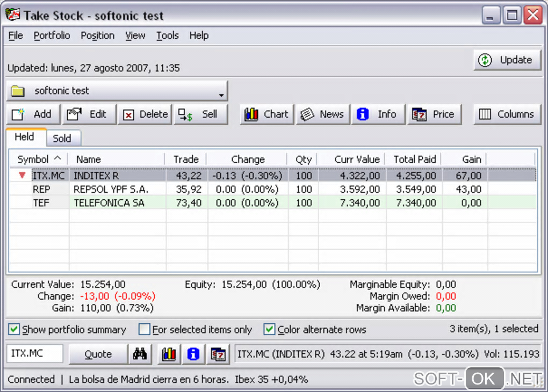Minimize the Take Stock window

491,15
